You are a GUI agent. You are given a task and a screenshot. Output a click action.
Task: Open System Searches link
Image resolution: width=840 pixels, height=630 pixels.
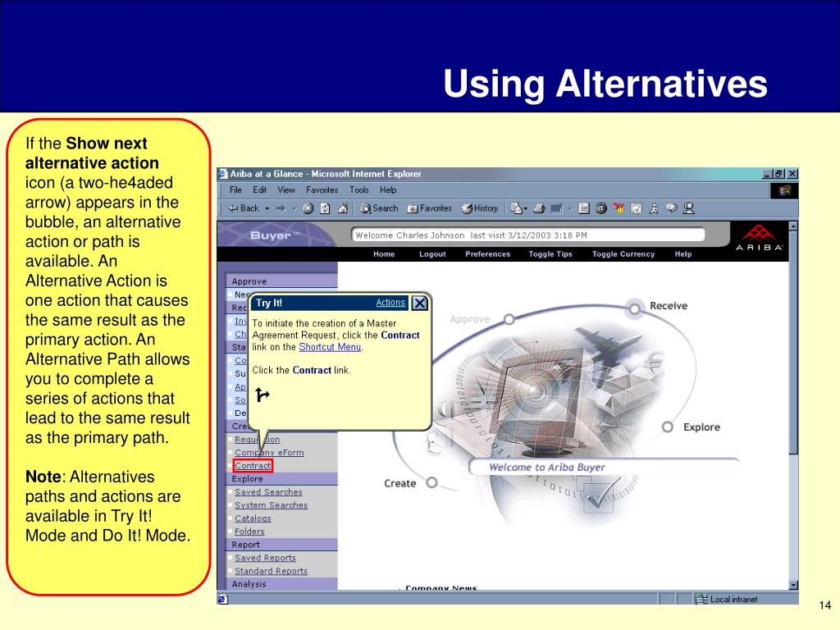[271, 505]
